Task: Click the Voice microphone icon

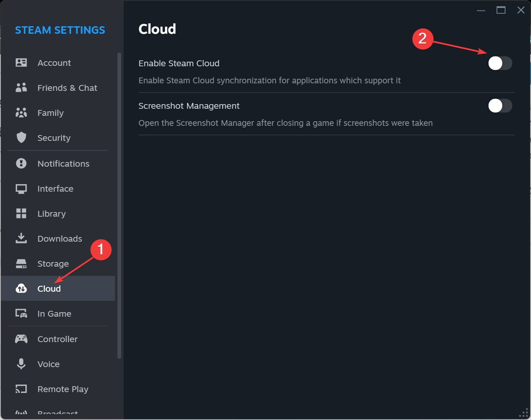Action: point(21,364)
